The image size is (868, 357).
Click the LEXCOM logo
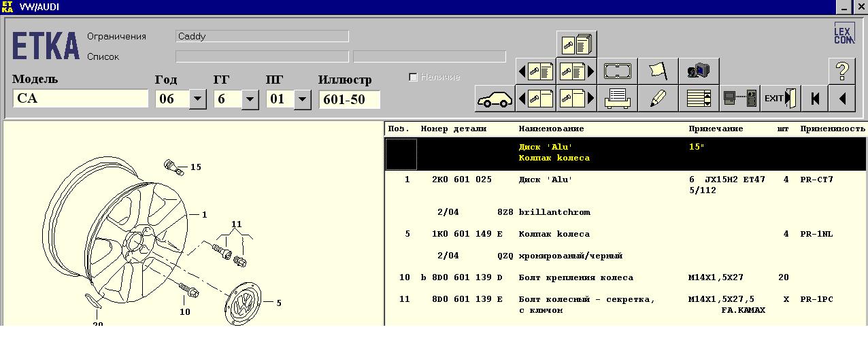(x=844, y=34)
